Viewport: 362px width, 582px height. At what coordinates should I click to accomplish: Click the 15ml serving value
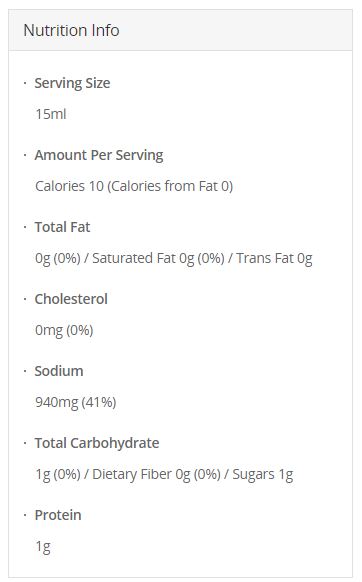click(50, 114)
